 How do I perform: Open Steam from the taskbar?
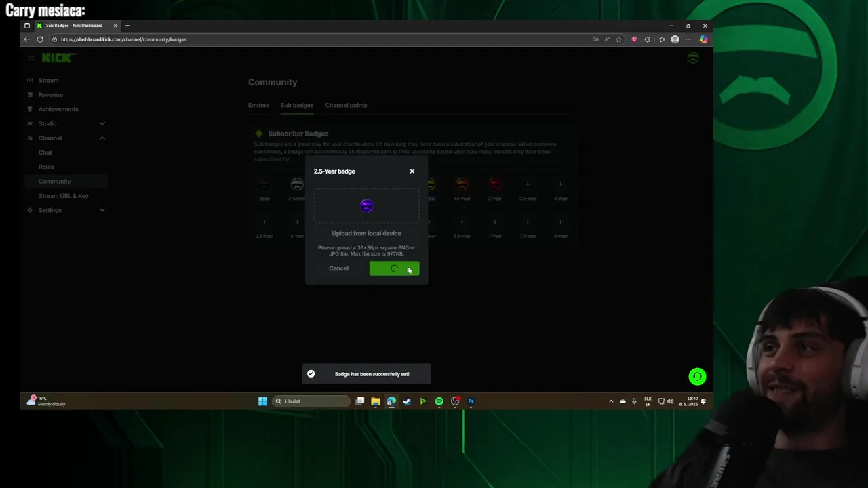pyautogui.click(x=407, y=401)
